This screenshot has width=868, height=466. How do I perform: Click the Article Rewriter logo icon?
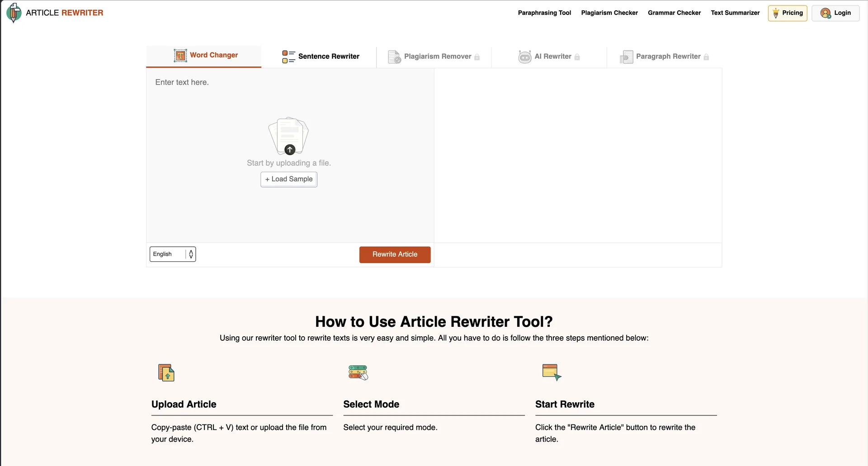(14, 13)
